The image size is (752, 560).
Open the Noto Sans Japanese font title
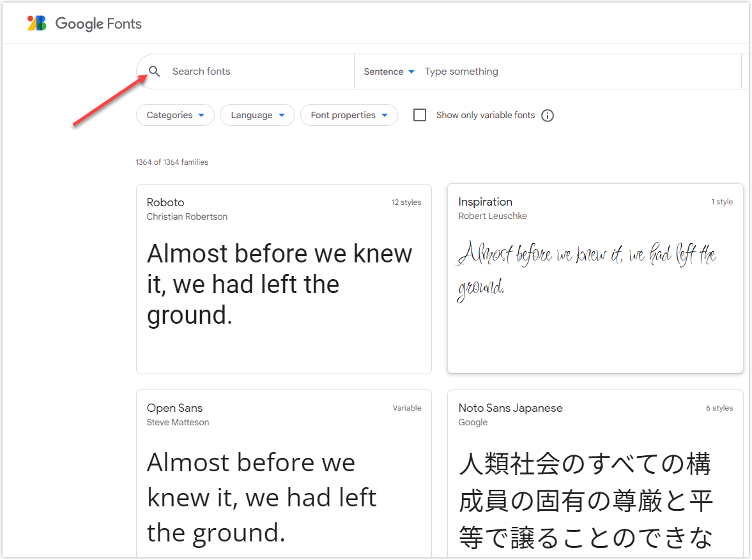(x=510, y=408)
